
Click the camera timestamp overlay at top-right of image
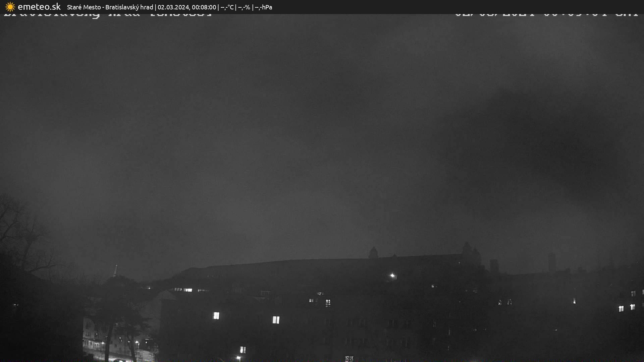tap(546, 15)
